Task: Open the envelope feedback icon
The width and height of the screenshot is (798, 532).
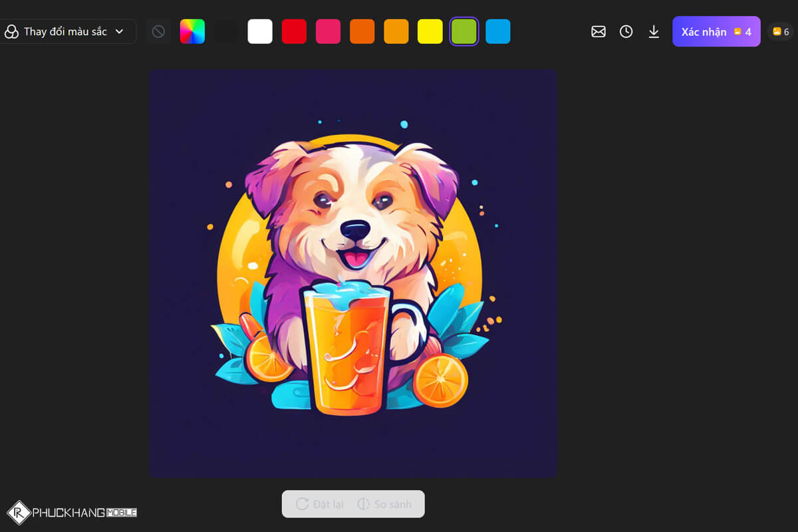Action: pos(598,31)
